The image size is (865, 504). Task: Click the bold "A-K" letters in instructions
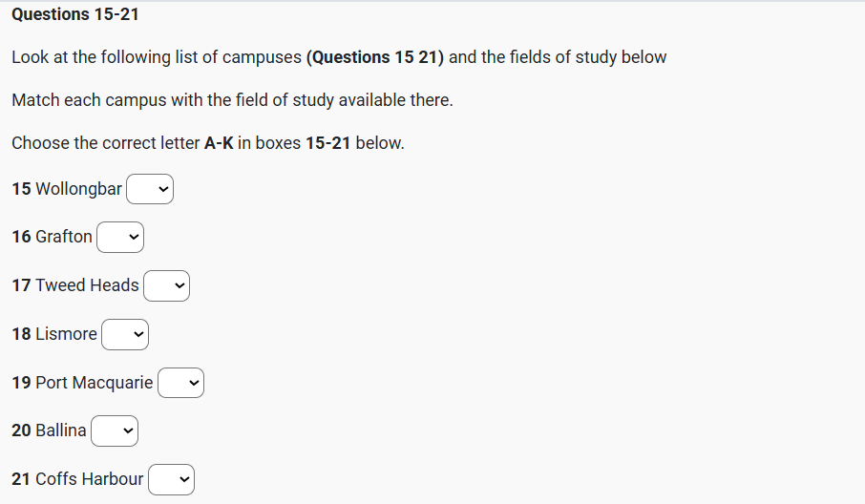click(x=219, y=143)
